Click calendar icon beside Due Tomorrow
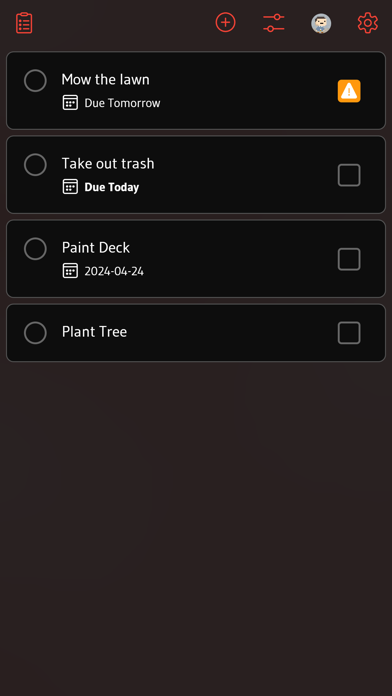Viewport: 392px width, 696px height. 70,103
